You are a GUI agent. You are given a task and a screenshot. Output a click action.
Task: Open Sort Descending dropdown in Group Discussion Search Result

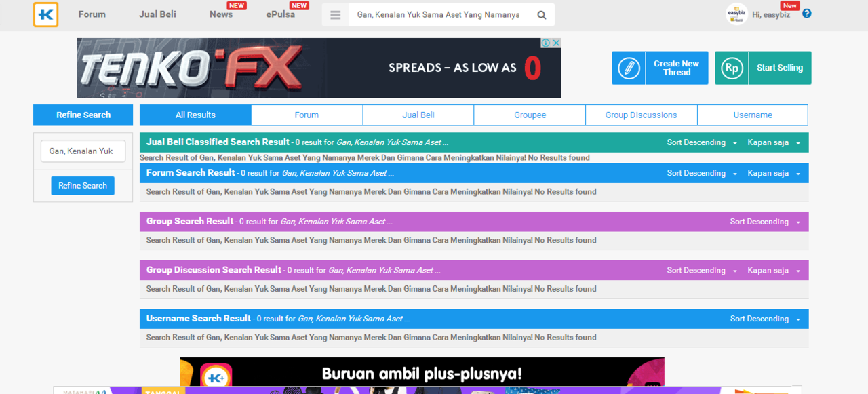coord(702,271)
